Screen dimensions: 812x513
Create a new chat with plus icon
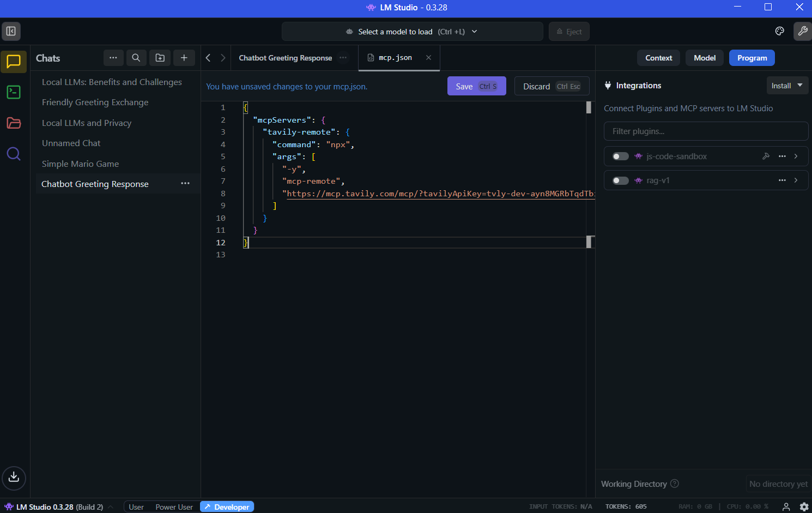(184, 58)
